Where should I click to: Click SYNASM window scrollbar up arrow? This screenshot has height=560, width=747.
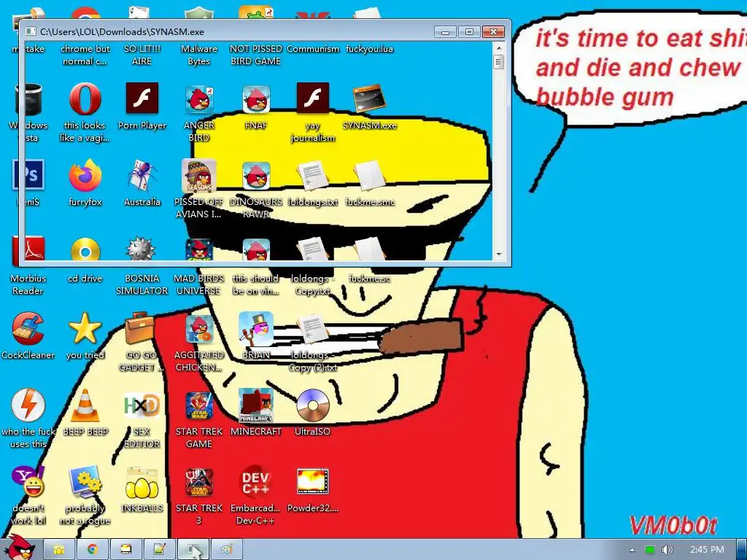tap(499, 49)
